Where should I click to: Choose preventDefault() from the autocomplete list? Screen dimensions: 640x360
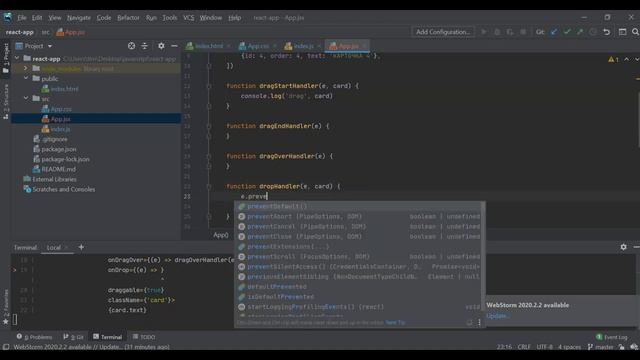coord(359,207)
